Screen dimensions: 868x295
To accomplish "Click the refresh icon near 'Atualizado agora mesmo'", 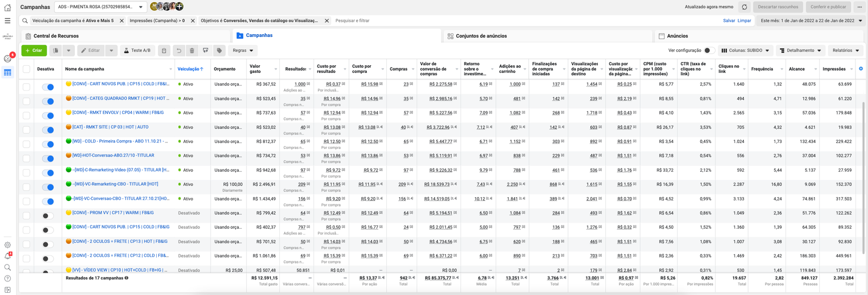I will pyautogui.click(x=744, y=7).
